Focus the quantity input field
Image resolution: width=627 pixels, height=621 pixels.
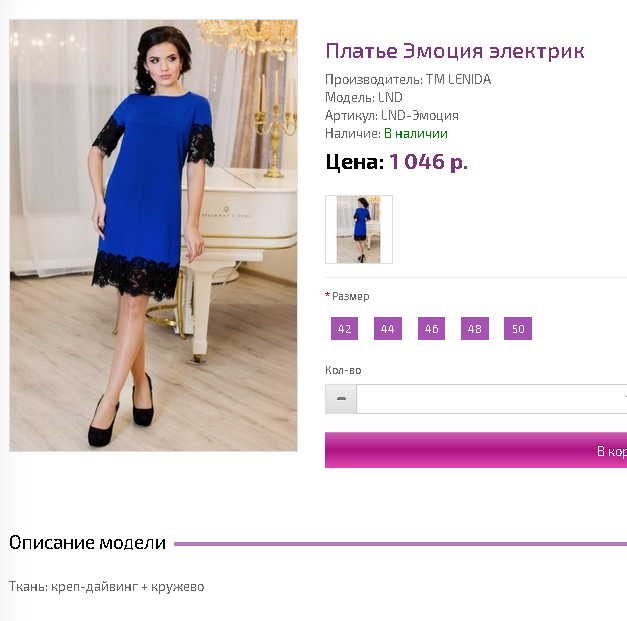(x=491, y=399)
